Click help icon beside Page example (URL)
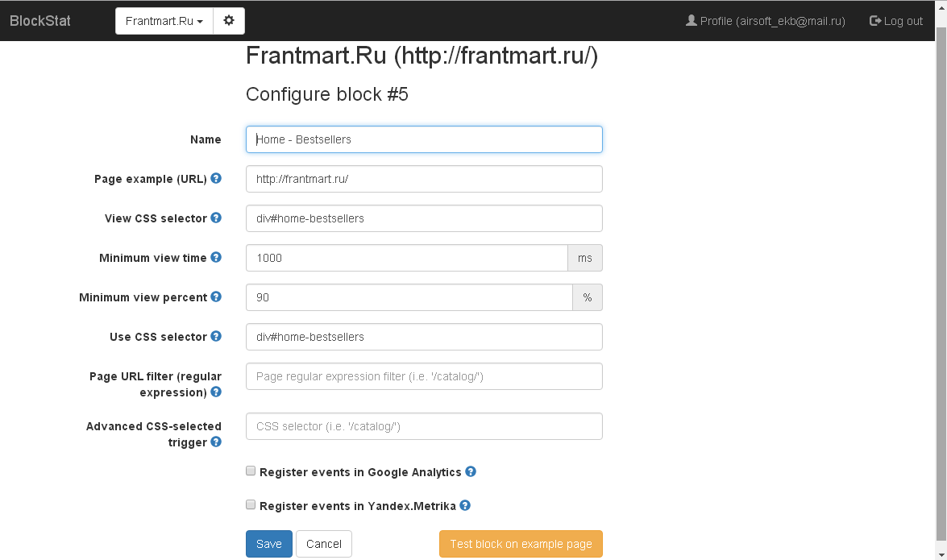The height and width of the screenshot is (560, 947). pyautogui.click(x=216, y=178)
